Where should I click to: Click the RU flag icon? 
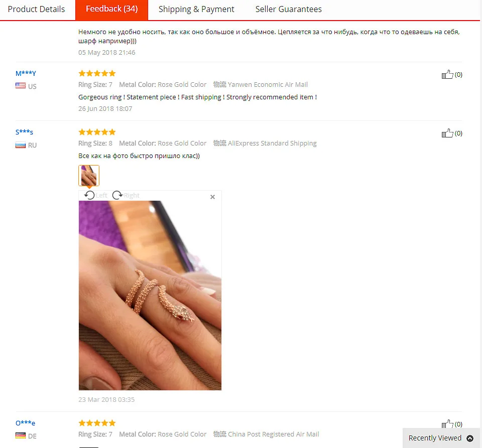pos(21,145)
